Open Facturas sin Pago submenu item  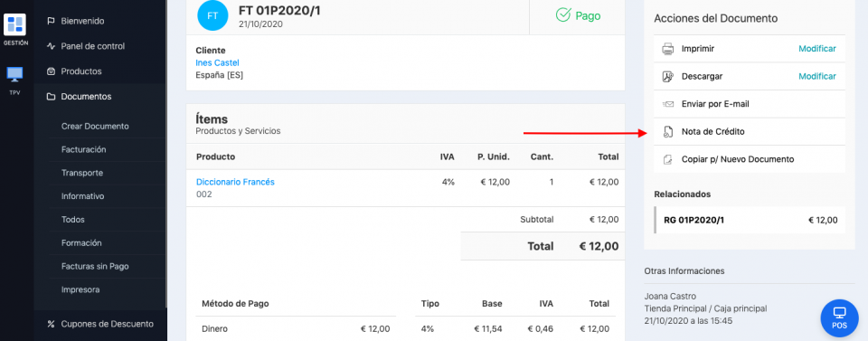click(95, 266)
